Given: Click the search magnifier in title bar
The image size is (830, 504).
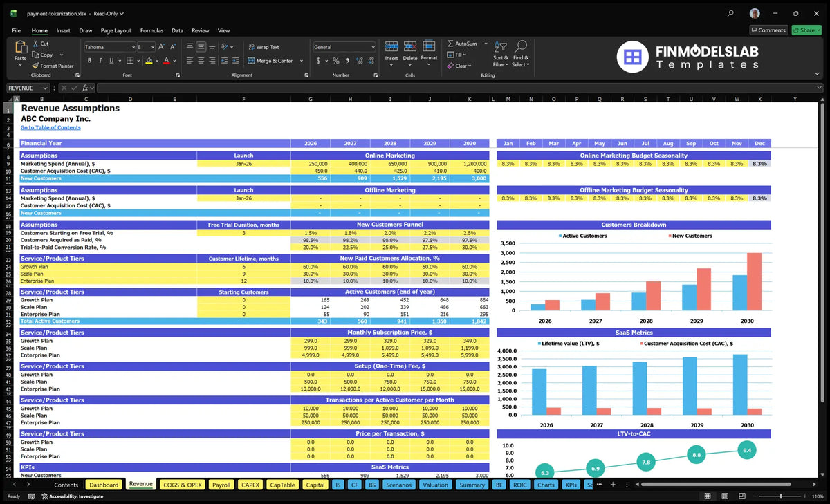Looking at the screenshot, I should click(x=731, y=13).
